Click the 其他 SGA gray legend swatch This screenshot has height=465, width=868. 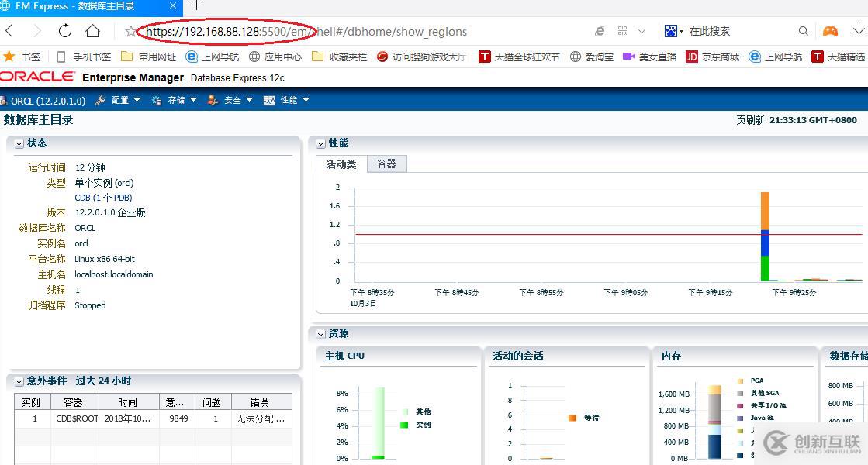click(741, 393)
